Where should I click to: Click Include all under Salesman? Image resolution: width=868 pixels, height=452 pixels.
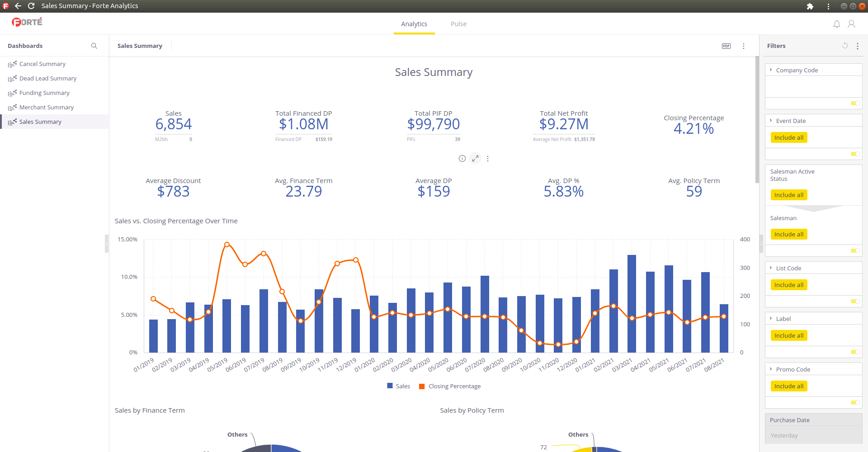tap(788, 235)
